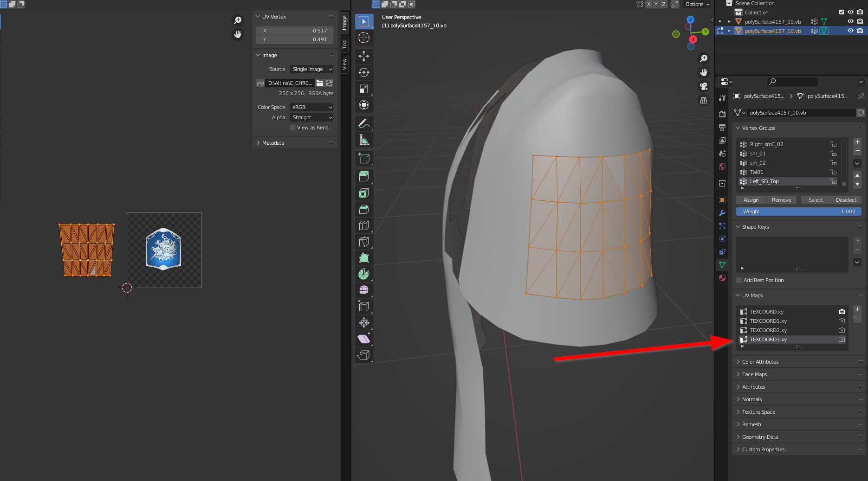
Task: Hide polySurface4157_09.vb with eye icon
Action: click(850, 21)
